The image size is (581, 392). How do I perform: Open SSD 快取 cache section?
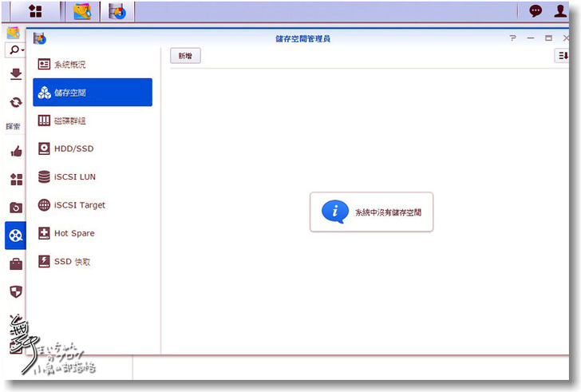tap(93, 262)
